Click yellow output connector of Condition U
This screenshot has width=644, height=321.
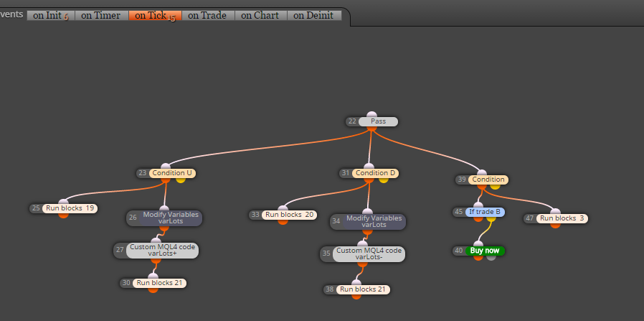(x=181, y=180)
